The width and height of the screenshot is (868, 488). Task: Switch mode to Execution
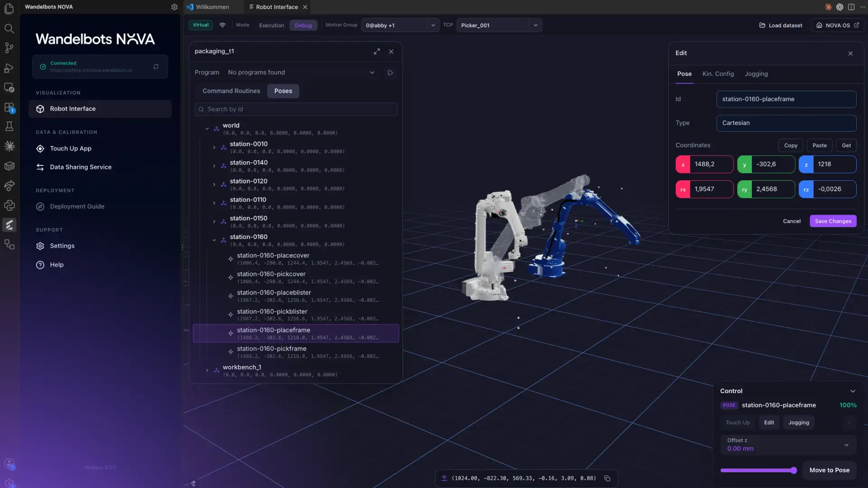click(271, 25)
